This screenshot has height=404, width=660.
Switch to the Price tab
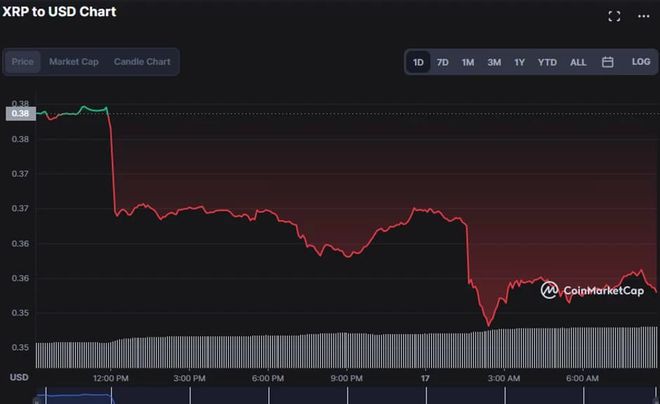coord(22,62)
